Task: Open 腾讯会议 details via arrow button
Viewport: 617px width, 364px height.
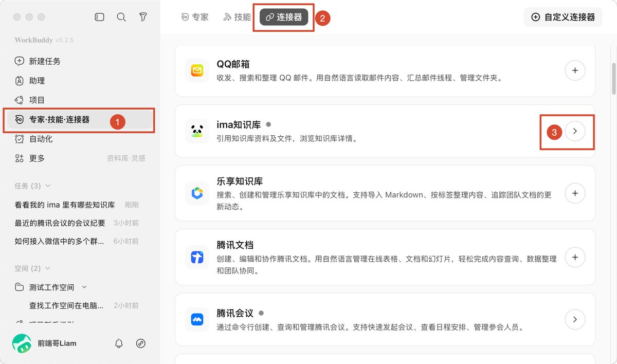Action: tap(575, 319)
